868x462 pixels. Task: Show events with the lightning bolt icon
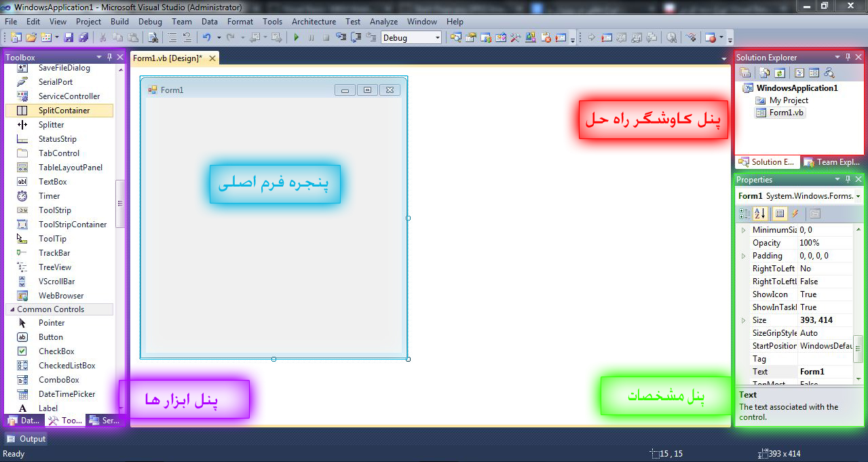click(x=795, y=214)
